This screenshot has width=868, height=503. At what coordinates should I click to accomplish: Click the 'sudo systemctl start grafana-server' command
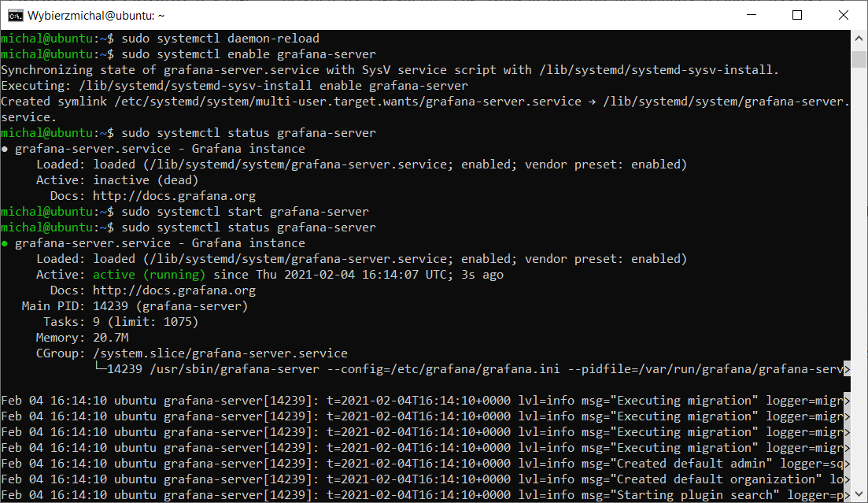[246, 212]
